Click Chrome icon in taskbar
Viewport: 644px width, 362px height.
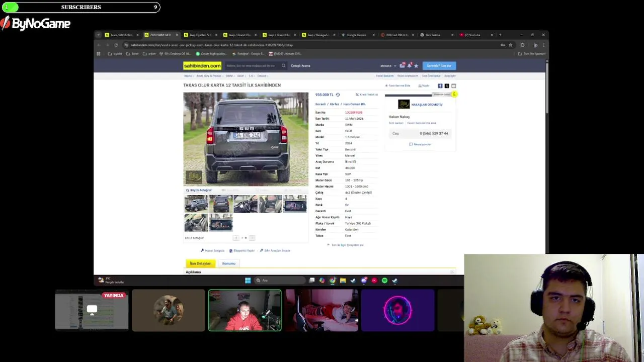332,281
